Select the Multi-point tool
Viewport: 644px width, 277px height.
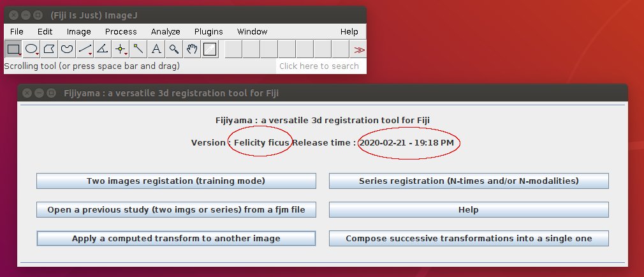tap(121, 49)
